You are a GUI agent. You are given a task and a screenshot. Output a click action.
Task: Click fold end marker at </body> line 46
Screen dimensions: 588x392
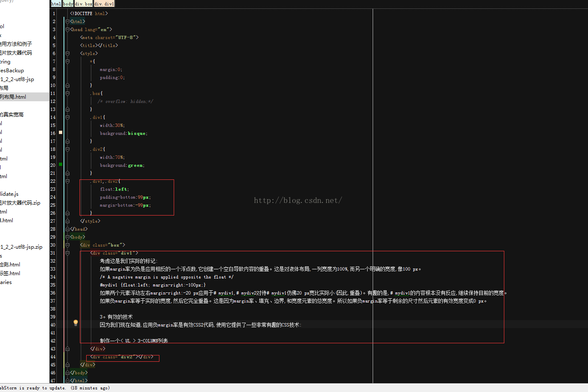tap(67, 373)
